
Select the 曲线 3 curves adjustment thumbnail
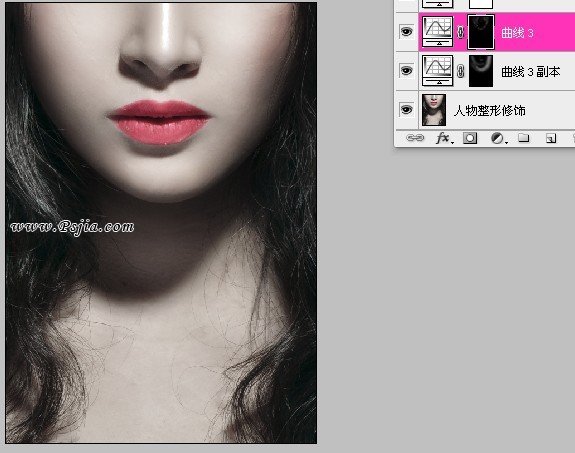point(437,32)
